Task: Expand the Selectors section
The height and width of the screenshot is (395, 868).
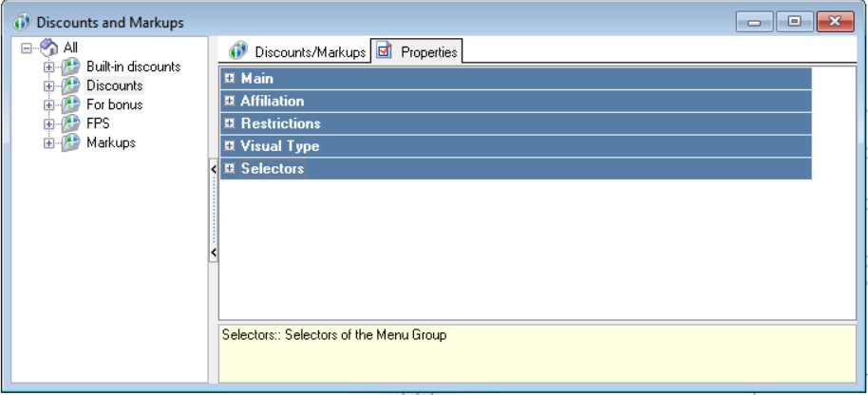Action: coord(229,169)
